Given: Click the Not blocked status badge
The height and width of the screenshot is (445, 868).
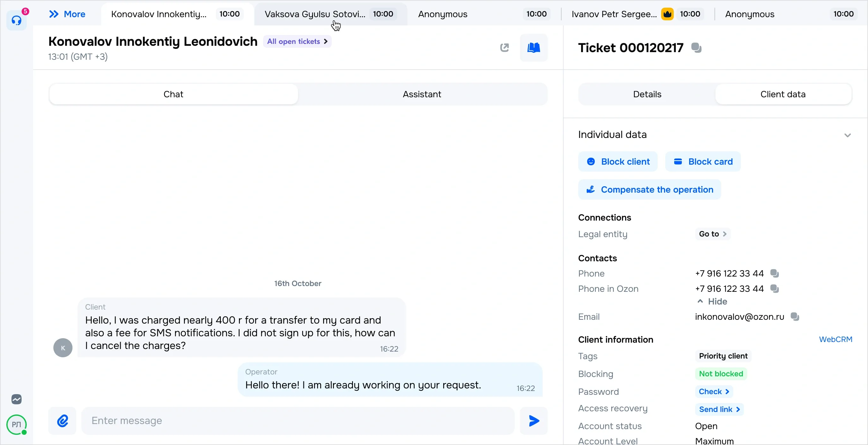Looking at the screenshot, I should tap(721, 374).
